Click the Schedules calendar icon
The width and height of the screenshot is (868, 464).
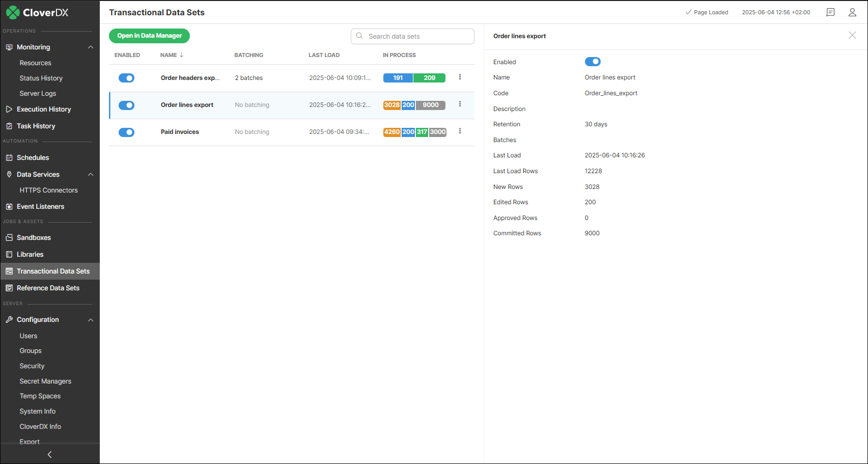point(9,157)
